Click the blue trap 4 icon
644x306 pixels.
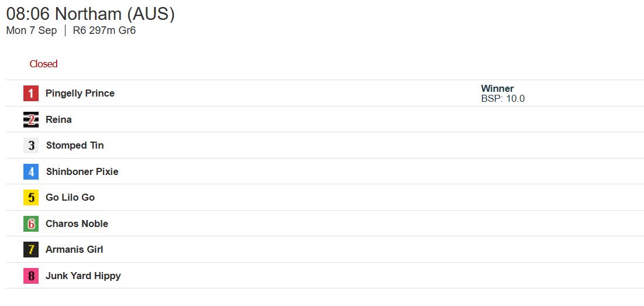tap(31, 171)
